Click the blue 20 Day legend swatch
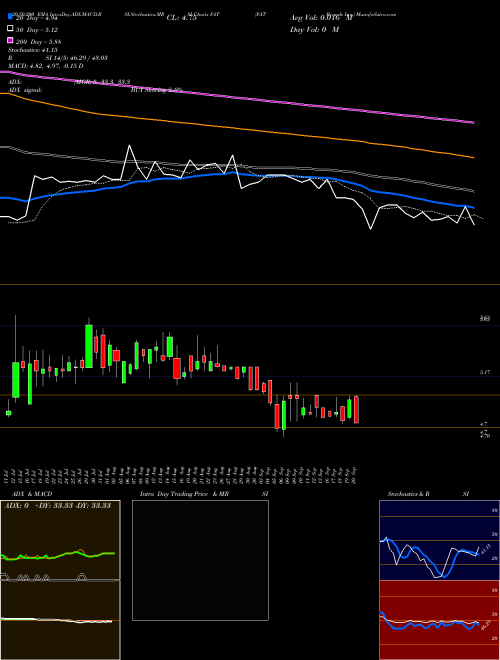The width and height of the screenshot is (500, 660). coord(11,17)
